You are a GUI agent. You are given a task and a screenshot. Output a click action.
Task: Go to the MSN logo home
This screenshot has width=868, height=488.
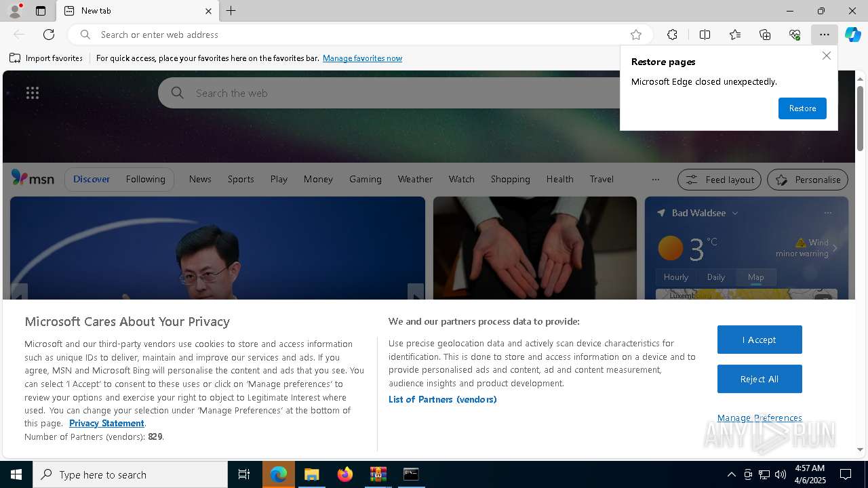[33, 178]
